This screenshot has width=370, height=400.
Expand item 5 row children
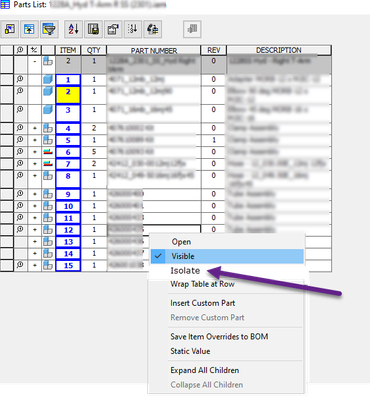click(35, 140)
